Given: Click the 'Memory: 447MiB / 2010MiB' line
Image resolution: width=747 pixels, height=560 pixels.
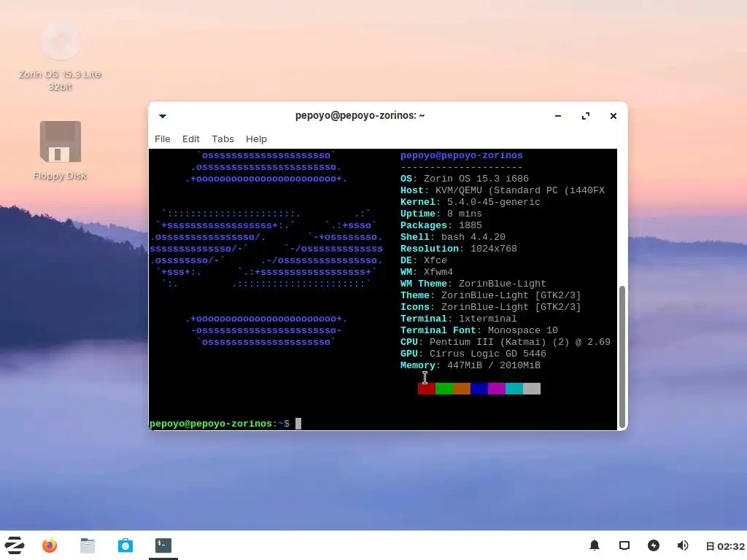Looking at the screenshot, I should (x=471, y=365).
